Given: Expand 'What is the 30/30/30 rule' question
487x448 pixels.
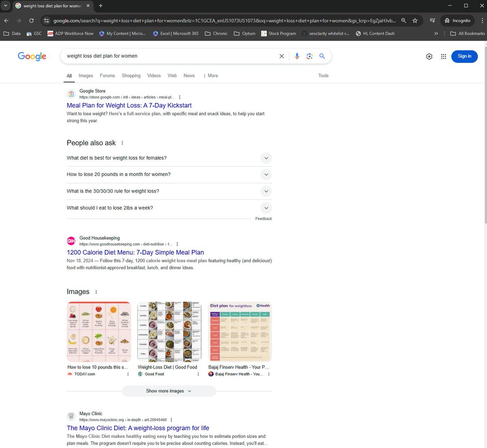Looking at the screenshot, I should click(169, 191).
